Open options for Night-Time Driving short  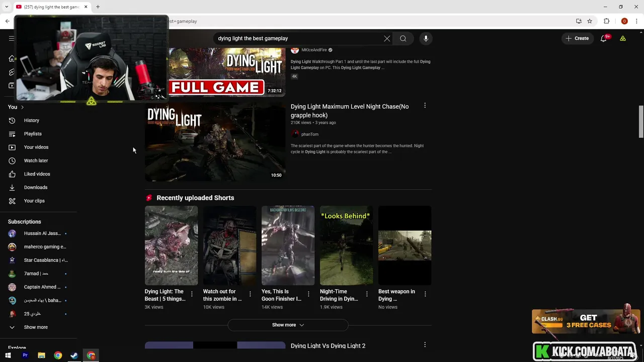pos(367,294)
